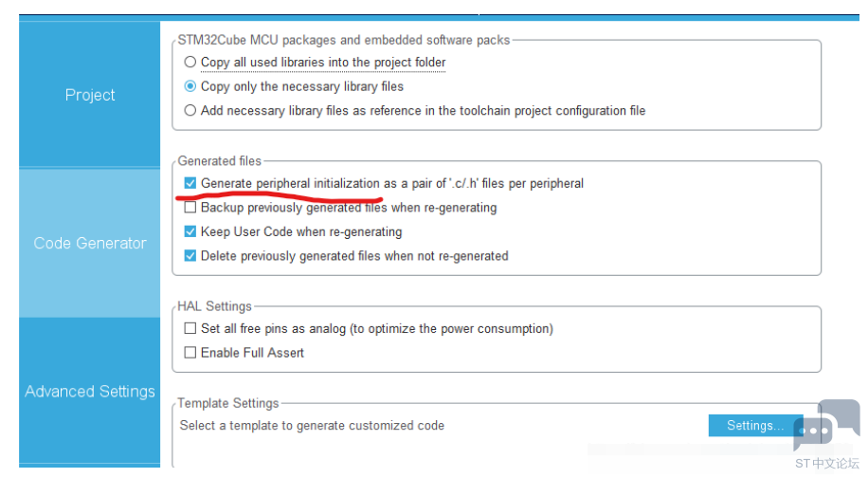Toggle Generate peripheral initialization as '.c/.h' pair
868x478 pixels.
pyautogui.click(x=190, y=183)
